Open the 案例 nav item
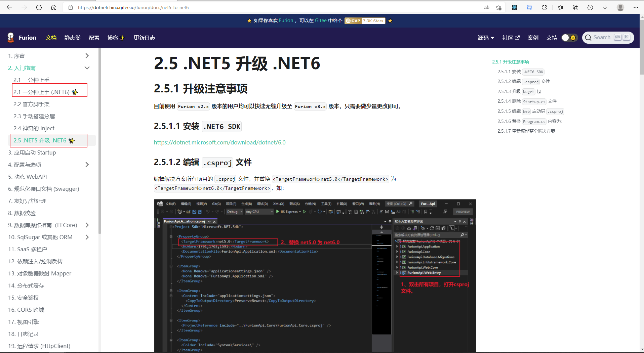This screenshot has height=353, width=644. coord(533,38)
